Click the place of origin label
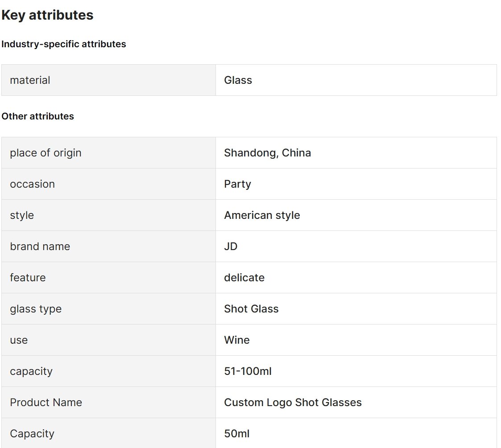This screenshot has height=448, width=501. pos(46,153)
